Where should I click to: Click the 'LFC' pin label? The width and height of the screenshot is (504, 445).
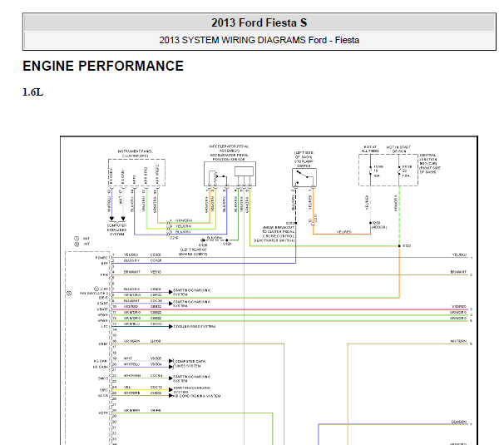point(105,327)
